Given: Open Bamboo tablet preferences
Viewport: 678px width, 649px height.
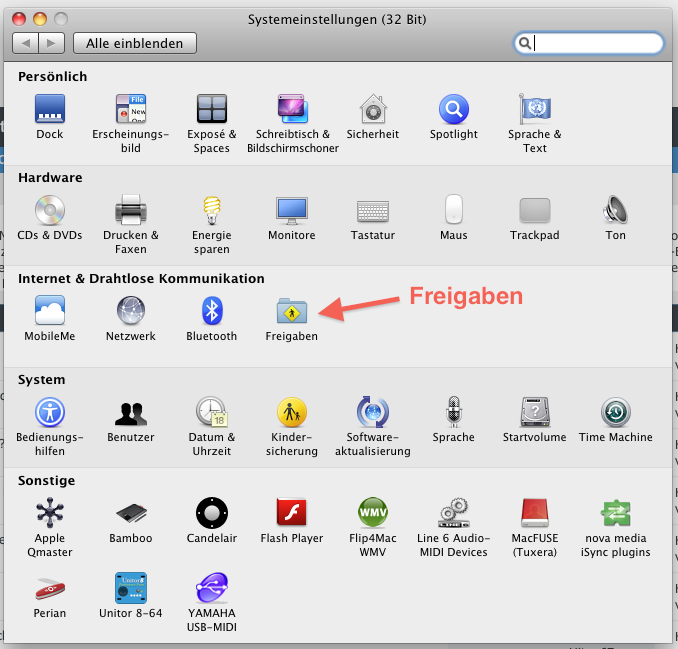Looking at the screenshot, I should pyautogui.click(x=131, y=513).
